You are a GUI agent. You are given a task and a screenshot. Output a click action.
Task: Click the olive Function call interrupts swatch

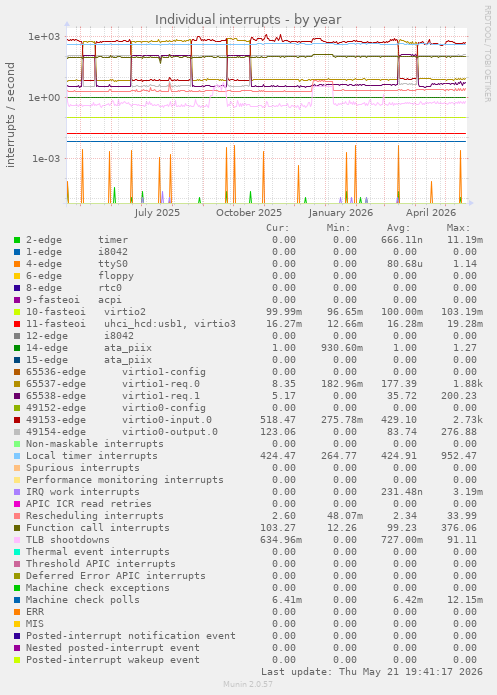[x=17, y=527]
